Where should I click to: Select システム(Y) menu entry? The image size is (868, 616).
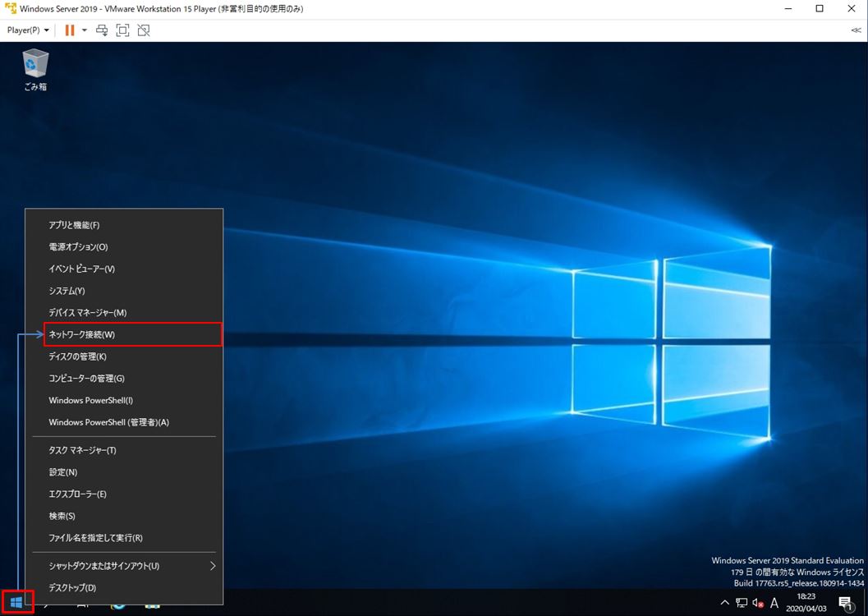click(x=124, y=291)
